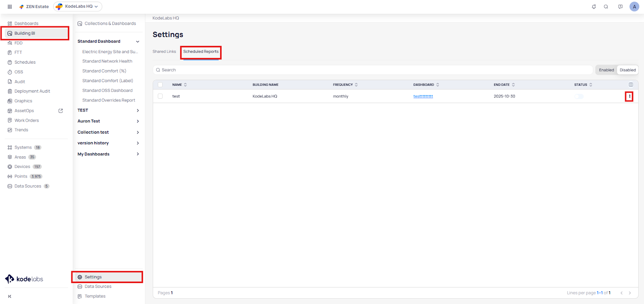Toggle the status switch for test report
The width and height of the screenshot is (644, 304).
click(579, 96)
